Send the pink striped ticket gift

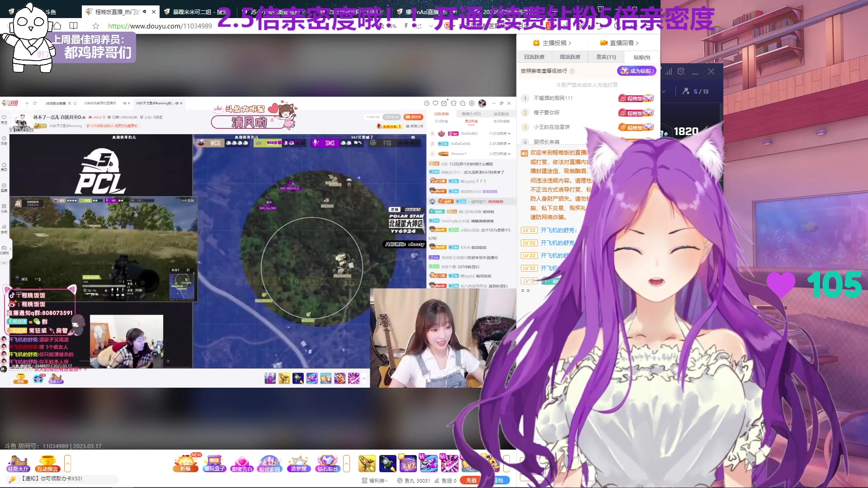[x=449, y=464]
